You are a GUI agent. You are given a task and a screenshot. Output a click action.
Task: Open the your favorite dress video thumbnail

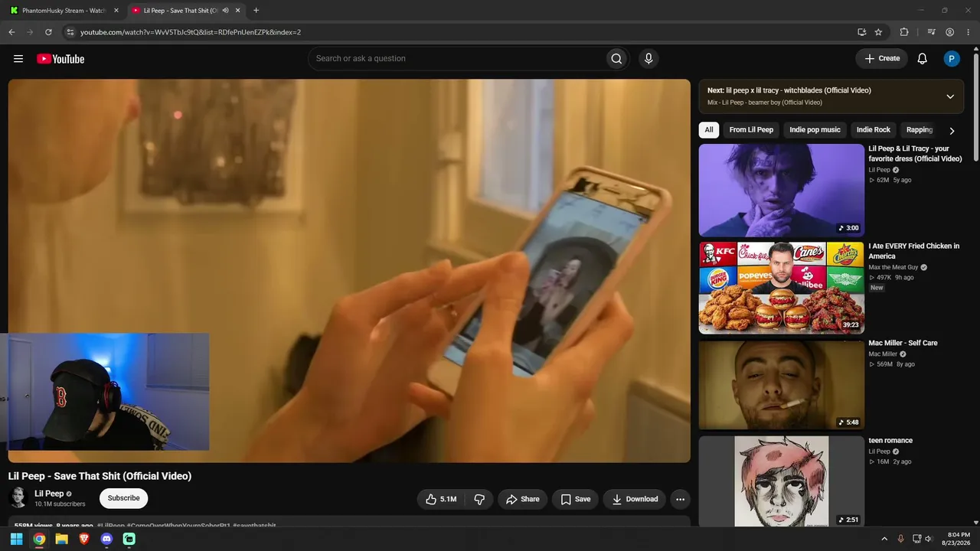pyautogui.click(x=781, y=191)
